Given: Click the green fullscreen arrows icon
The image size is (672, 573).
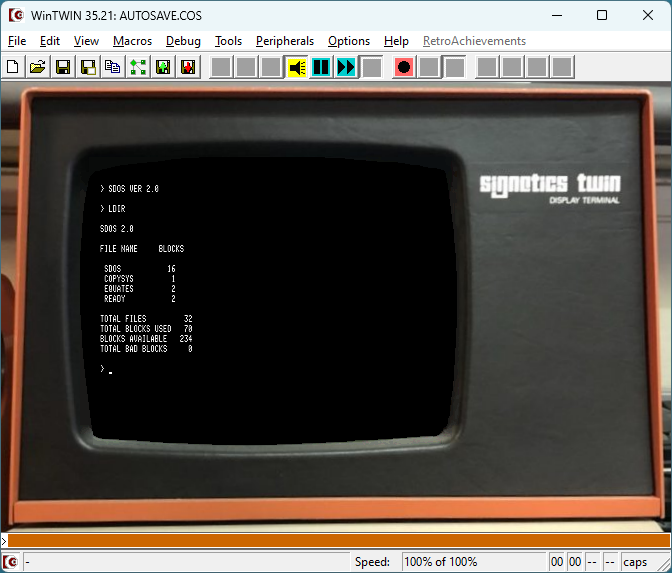Looking at the screenshot, I should (x=138, y=67).
